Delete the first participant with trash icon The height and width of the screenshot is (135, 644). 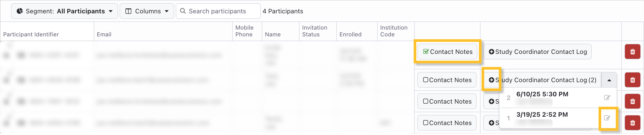[632, 52]
